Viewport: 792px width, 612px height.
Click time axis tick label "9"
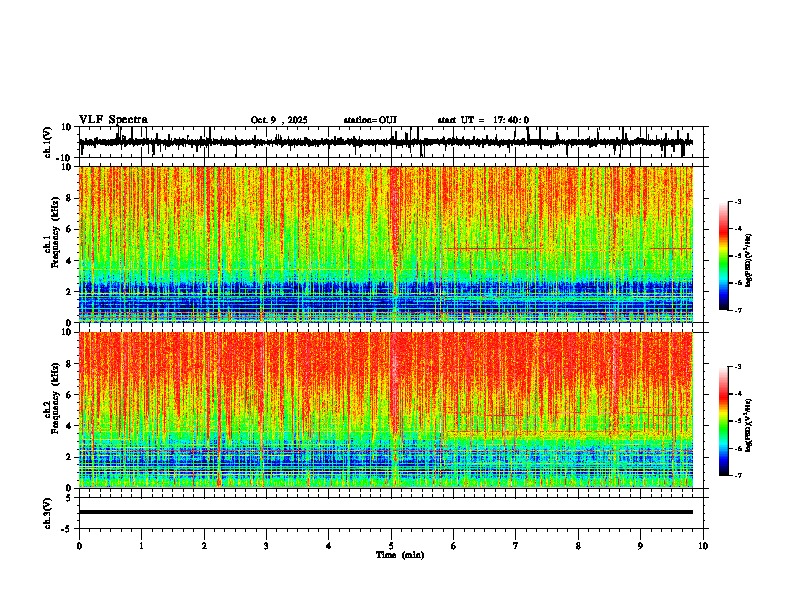pyautogui.click(x=640, y=546)
